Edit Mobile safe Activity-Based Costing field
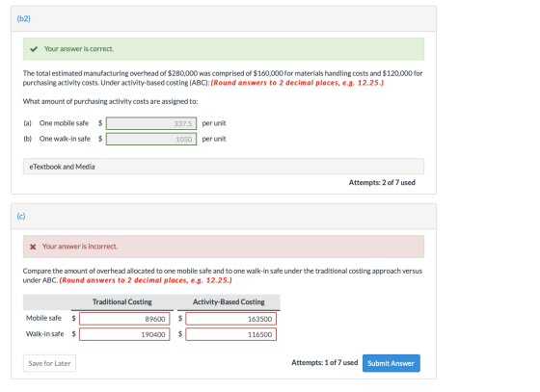This screenshot has width=540, height=392. [230, 319]
